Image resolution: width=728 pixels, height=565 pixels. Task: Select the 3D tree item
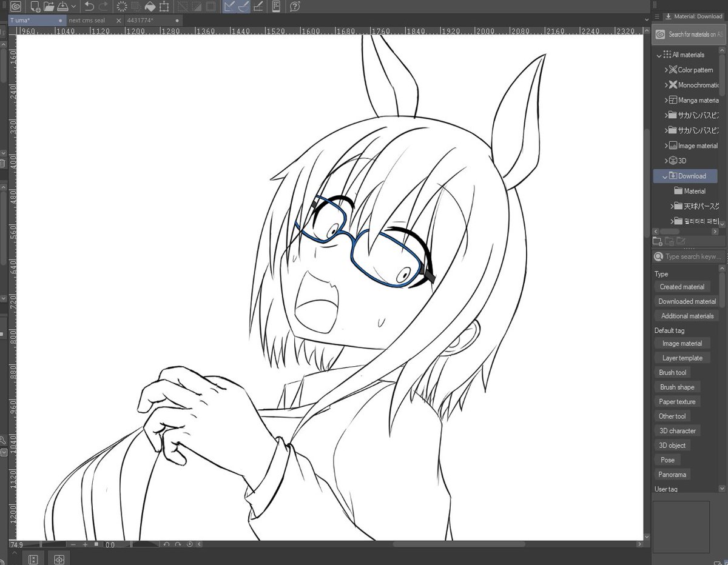[678, 161]
